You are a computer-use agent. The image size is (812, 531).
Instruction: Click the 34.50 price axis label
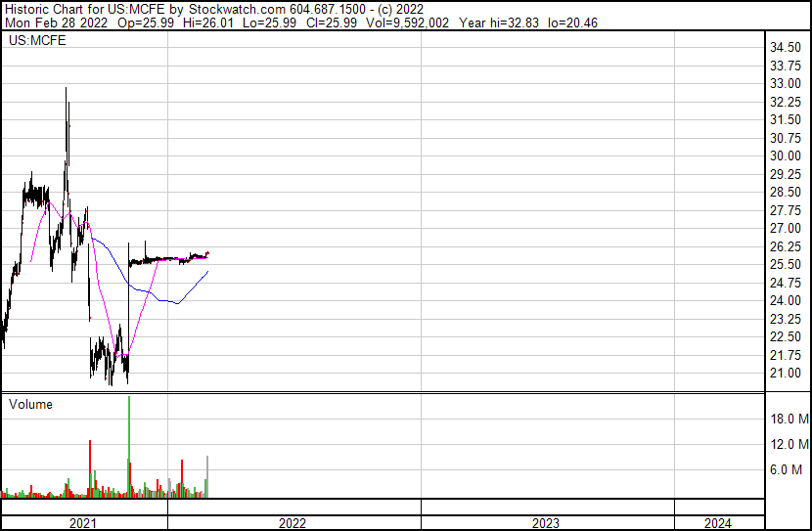coord(785,48)
